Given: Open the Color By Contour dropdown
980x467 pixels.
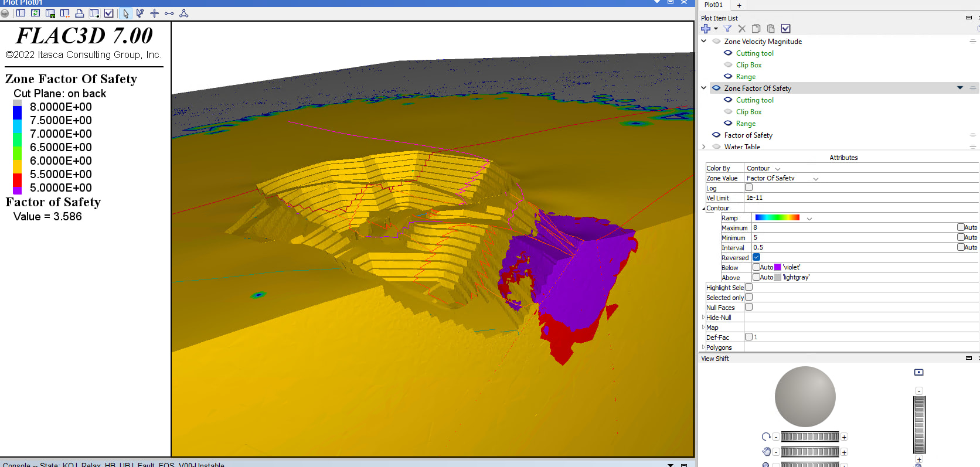Looking at the screenshot, I should (777, 169).
